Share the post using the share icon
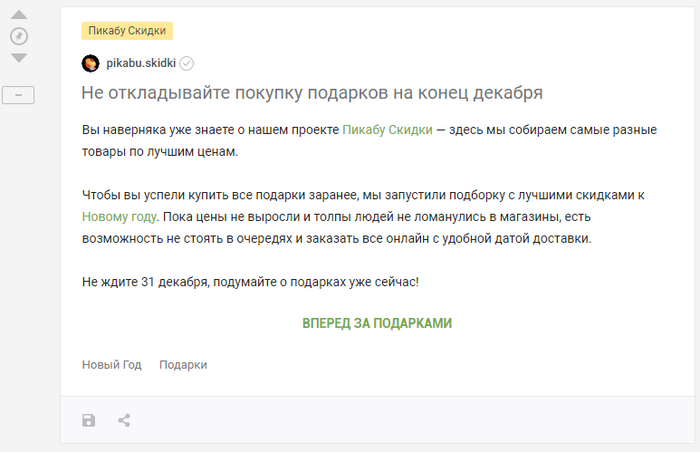700x452 pixels. coord(124,420)
